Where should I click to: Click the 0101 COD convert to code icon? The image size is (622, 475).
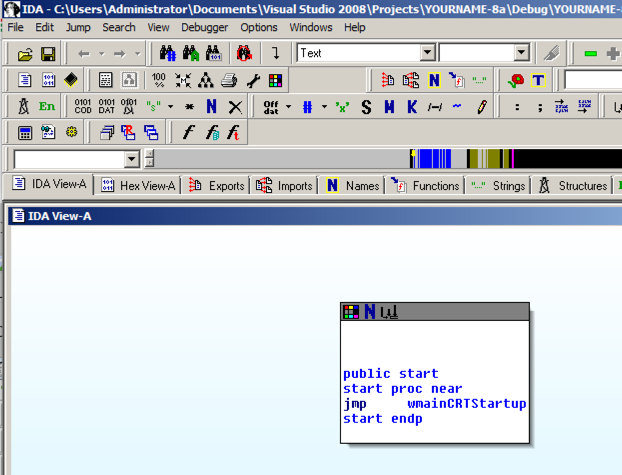(83, 106)
